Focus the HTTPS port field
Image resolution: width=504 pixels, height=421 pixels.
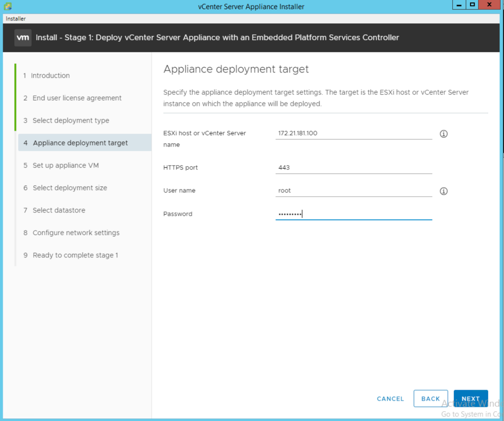tap(353, 168)
